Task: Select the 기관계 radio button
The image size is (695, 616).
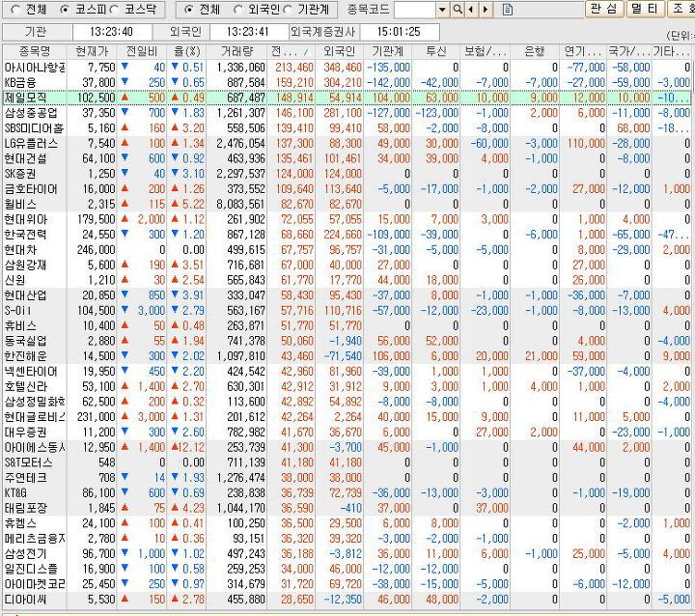Action: pos(288,10)
